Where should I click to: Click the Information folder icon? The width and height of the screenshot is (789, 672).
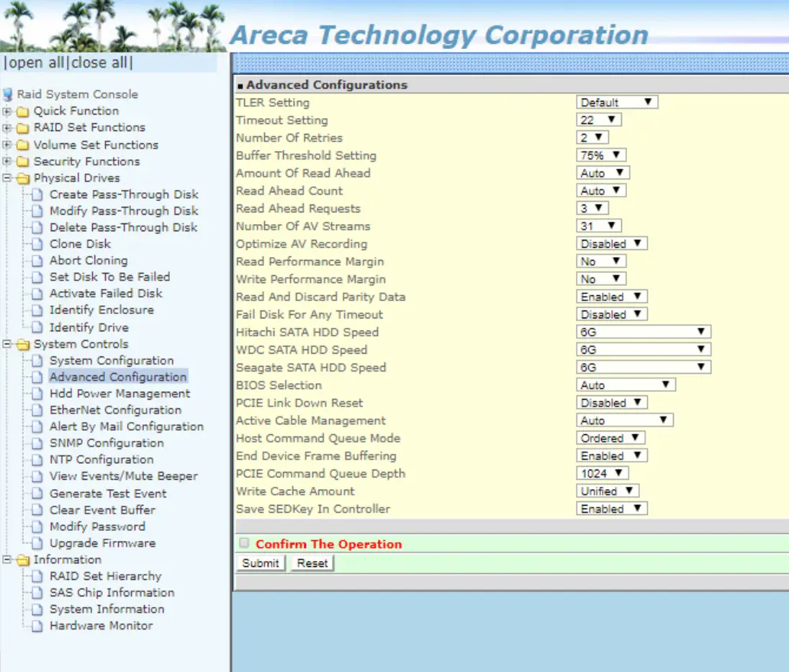tap(22, 560)
